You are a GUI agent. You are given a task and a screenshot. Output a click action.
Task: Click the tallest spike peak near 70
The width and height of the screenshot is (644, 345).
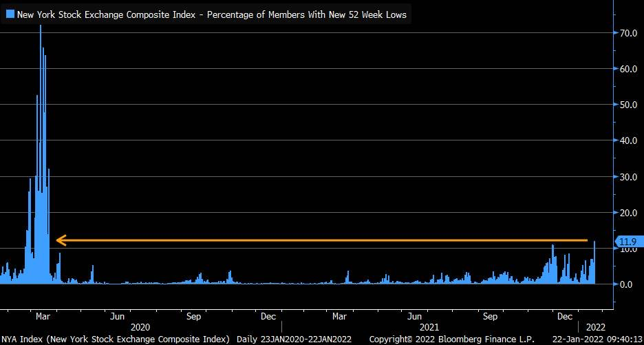(41, 28)
